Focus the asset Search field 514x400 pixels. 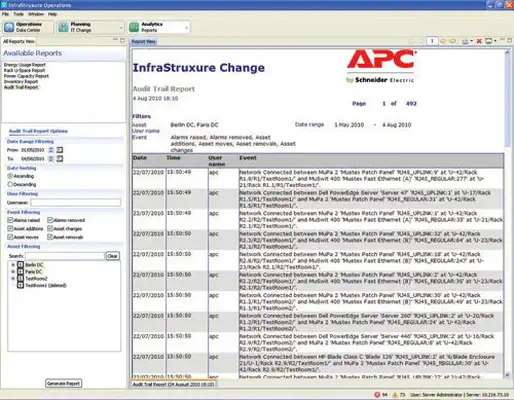(x=65, y=256)
